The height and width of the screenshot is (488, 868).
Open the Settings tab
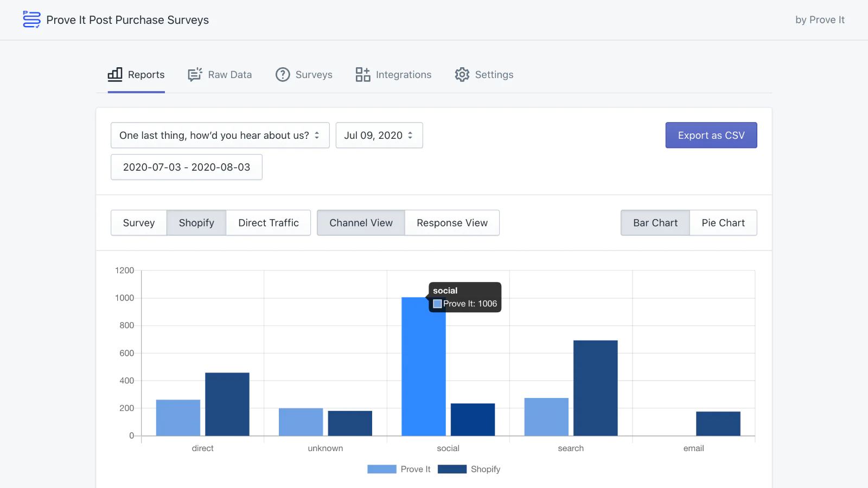coord(484,75)
